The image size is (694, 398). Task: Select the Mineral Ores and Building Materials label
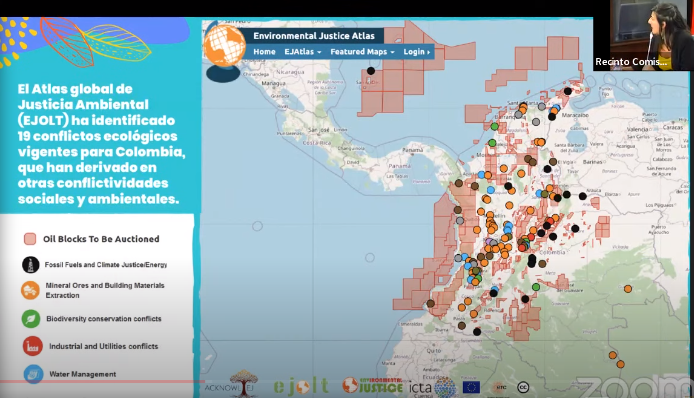point(105,290)
